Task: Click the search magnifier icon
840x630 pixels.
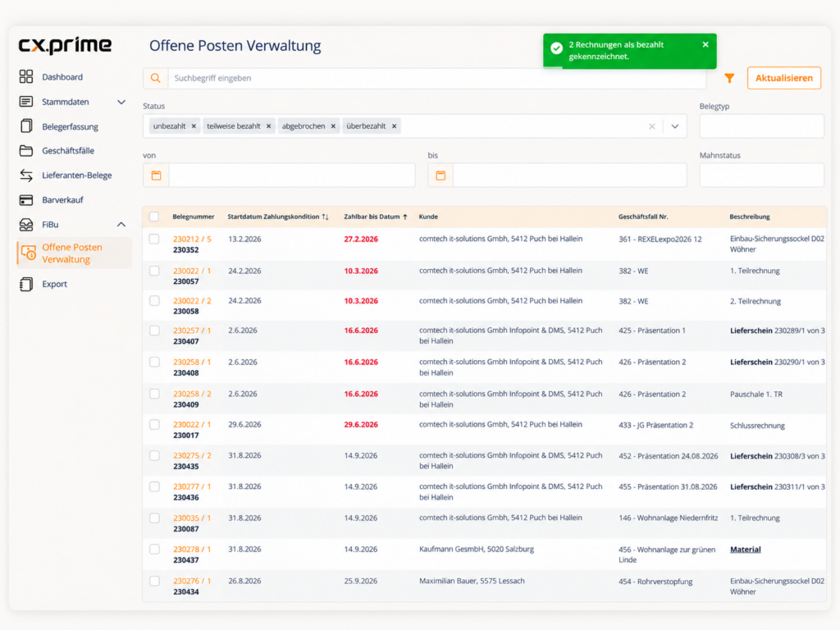Action: (x=155, y=78)
